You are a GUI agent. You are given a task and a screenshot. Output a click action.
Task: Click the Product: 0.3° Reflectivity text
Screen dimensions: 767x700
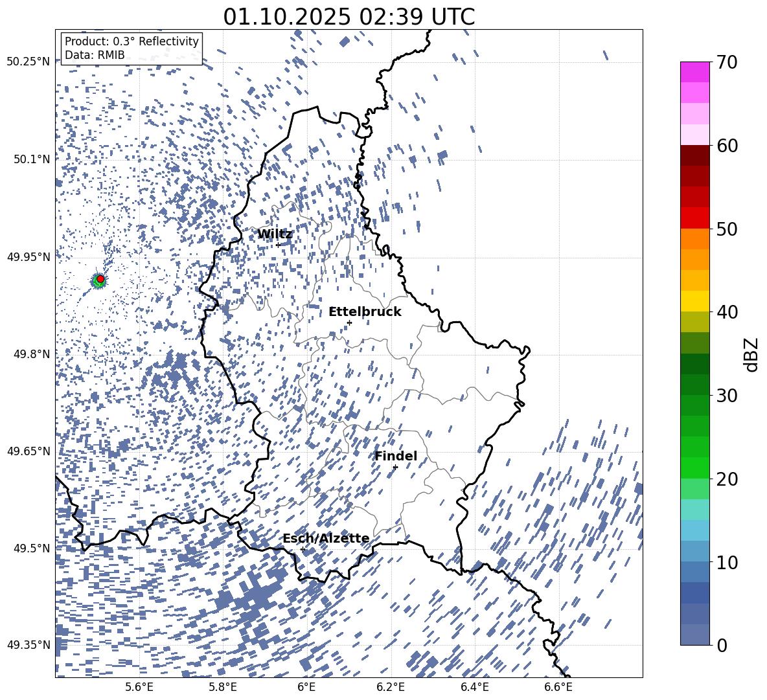(x=132, y=41)
